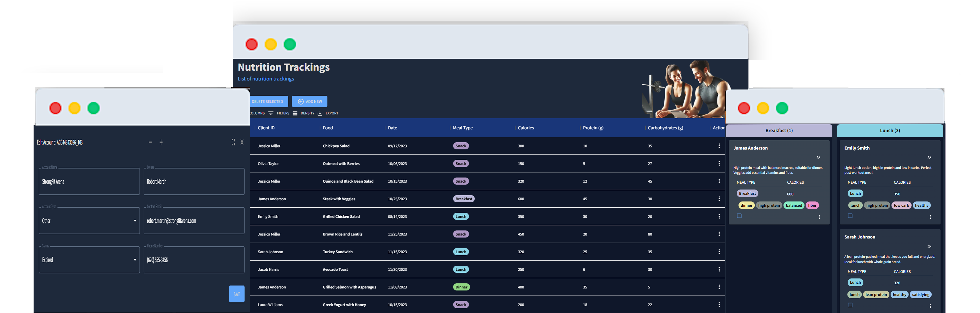Click the minus icon in Edit Account header
The width and height of the screenshot is (980, 313).
(x=150, y=142)
